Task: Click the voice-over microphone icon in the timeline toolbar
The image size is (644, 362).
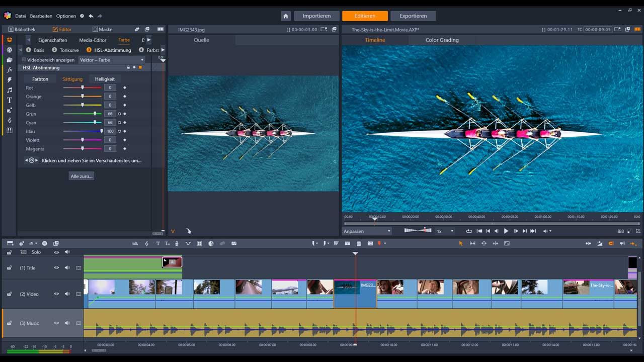Action: click(177, 243)
